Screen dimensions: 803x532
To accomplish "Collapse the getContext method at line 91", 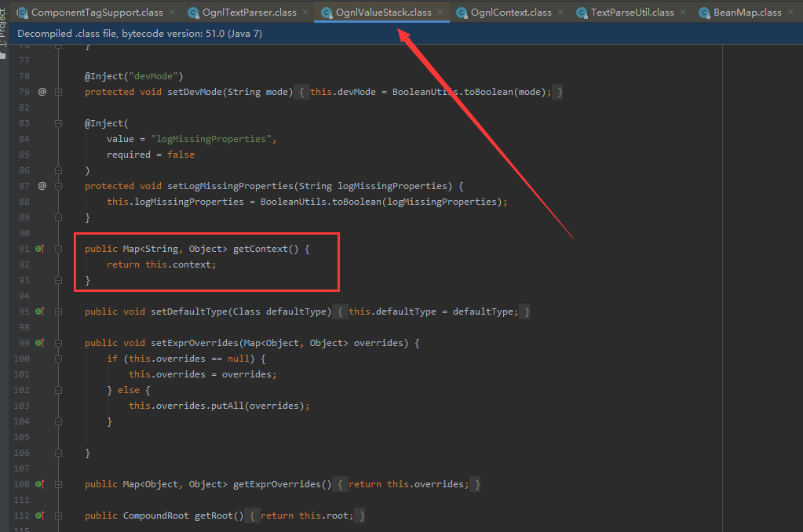I will [58, 249].
